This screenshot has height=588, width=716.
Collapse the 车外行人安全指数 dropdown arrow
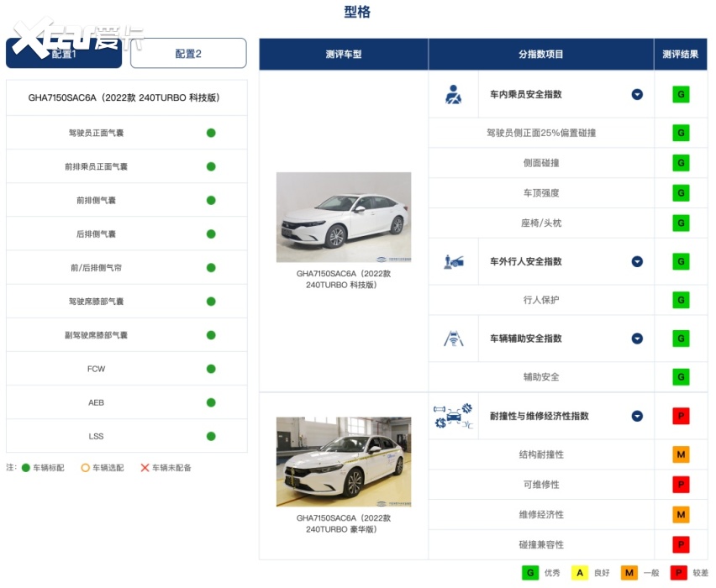click(637, 261)
